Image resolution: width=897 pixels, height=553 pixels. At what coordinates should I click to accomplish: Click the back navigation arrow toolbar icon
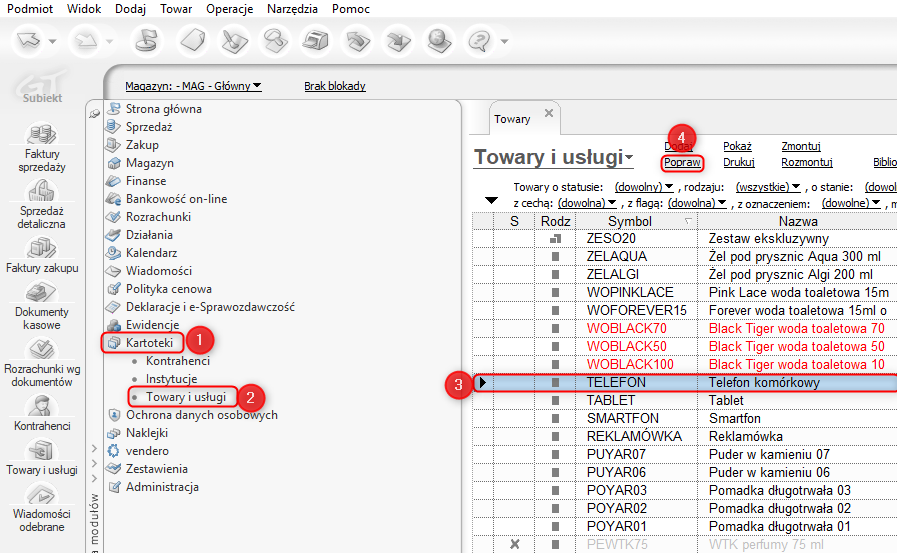[29, 41]
